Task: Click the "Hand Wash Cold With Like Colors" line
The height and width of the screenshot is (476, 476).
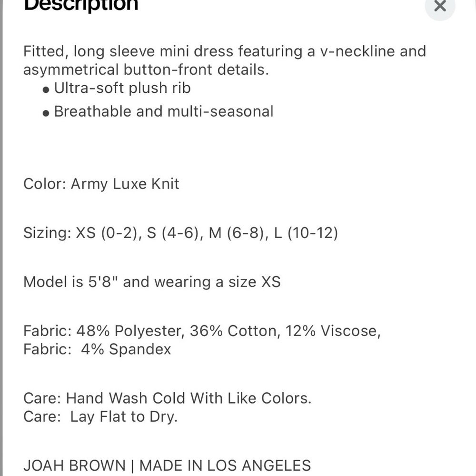Action: pos(188,398)
